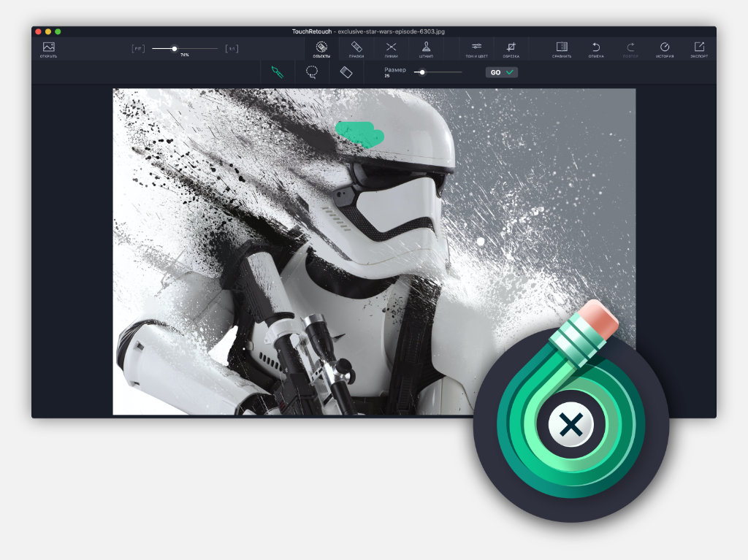Adjust the 74% zoom slider

[185, 49]
